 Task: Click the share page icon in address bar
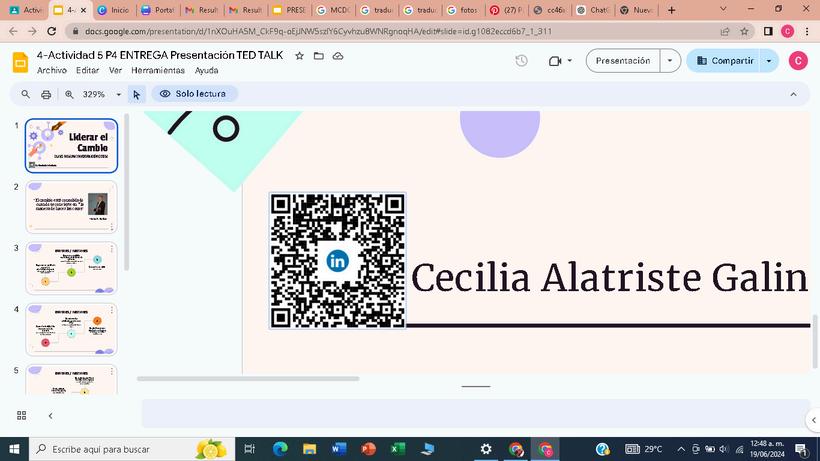pyautogui.click(x=725, y=31)
